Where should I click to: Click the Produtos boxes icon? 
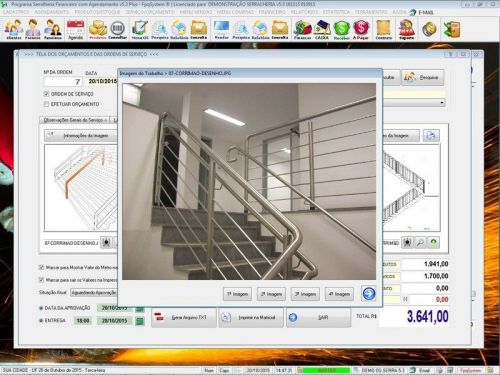tap(98, 29)
